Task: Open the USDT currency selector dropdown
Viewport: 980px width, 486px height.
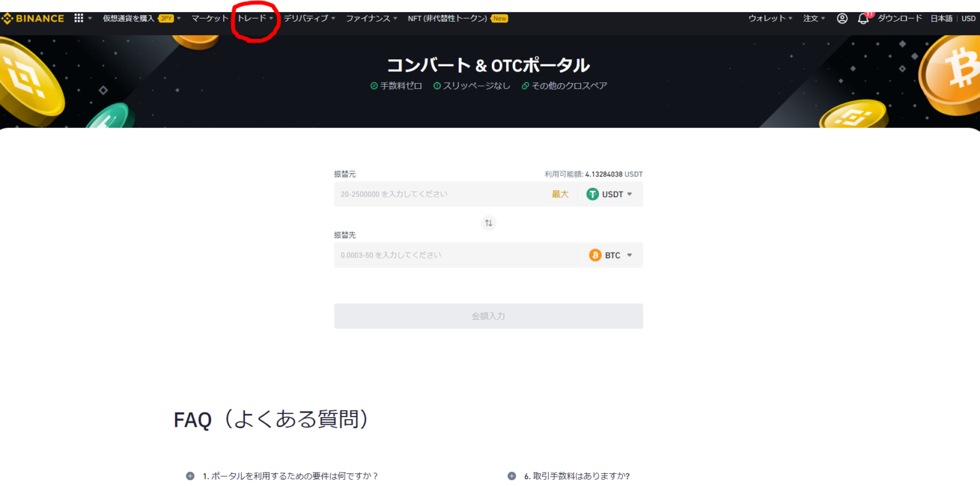Action: pyautogui.click(x=611, y=194)
